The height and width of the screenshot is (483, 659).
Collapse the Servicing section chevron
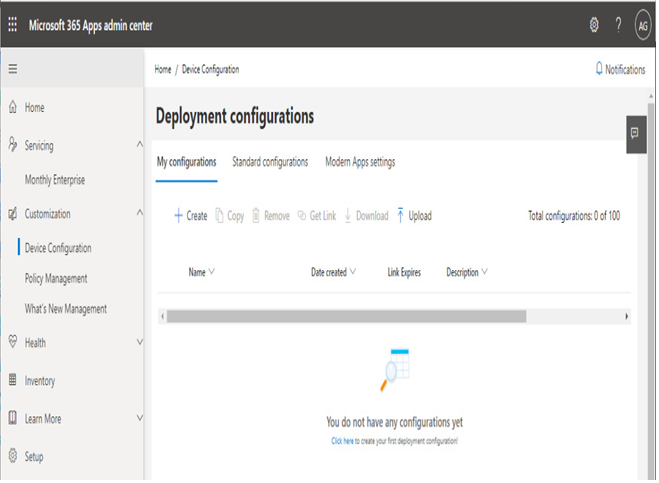(140, 144)
